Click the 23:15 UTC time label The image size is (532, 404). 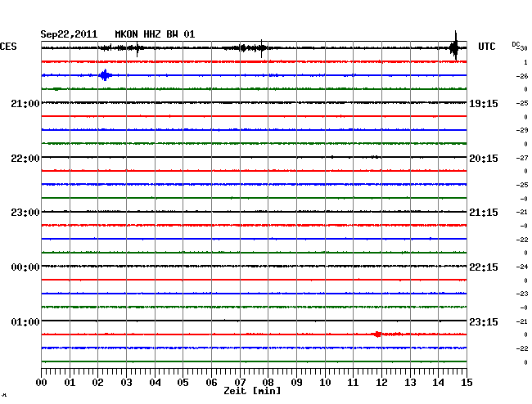484,321
